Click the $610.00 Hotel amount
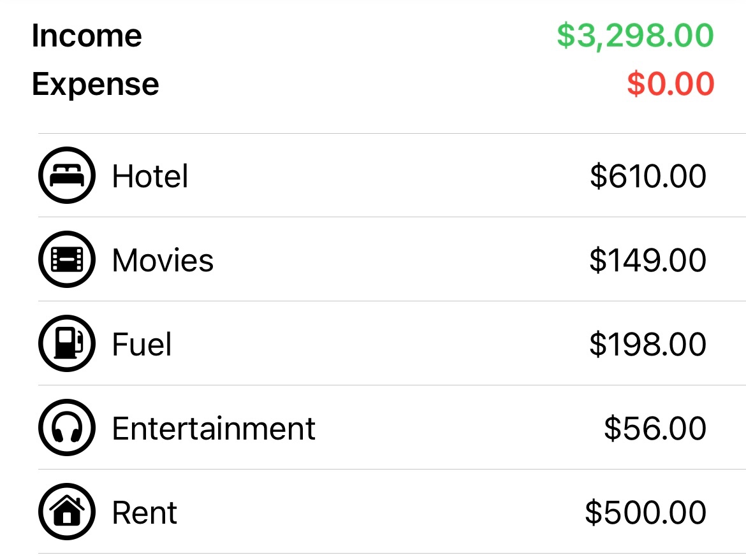 coord(648,176)
